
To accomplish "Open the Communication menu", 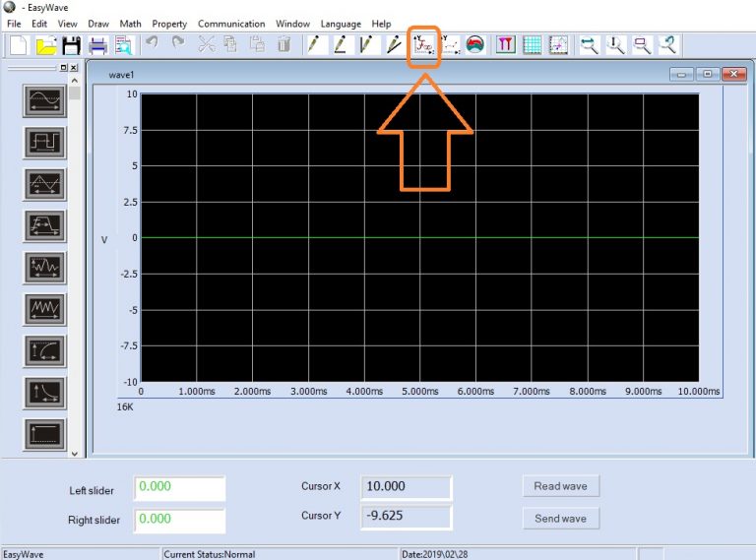I will (x=231, y=24).
